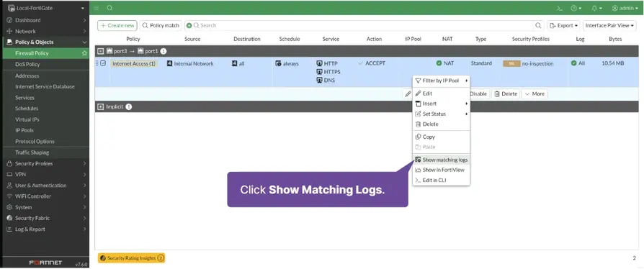Viewport: 644px width, 269px height.
Task: Click the SSL no-inspection profile badge
Action: pyautogui.click(x=511, y=63)
